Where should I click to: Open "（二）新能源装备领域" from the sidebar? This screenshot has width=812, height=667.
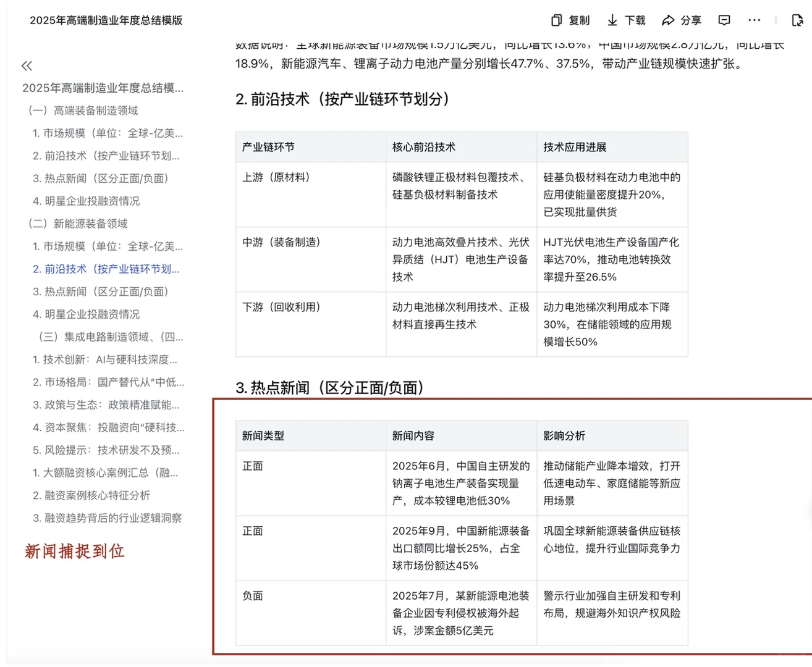tap(80, 224)
